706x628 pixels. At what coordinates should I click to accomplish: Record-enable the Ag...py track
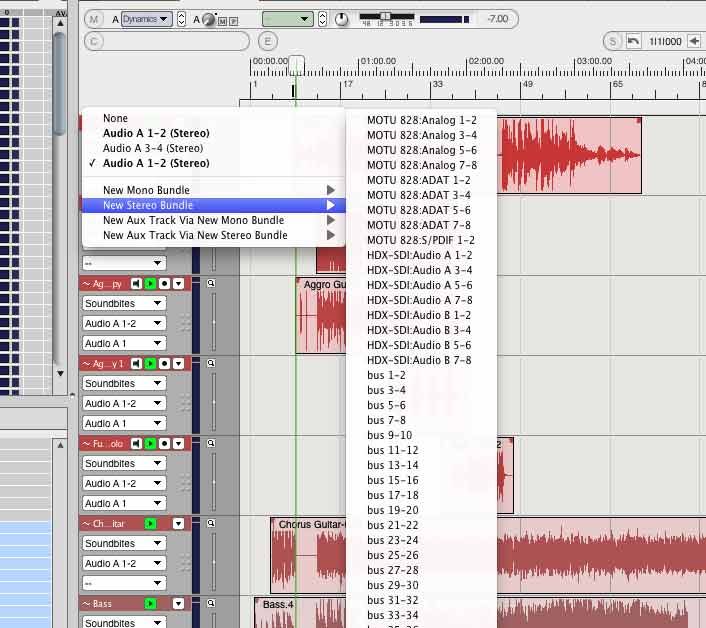coord(164,284)
